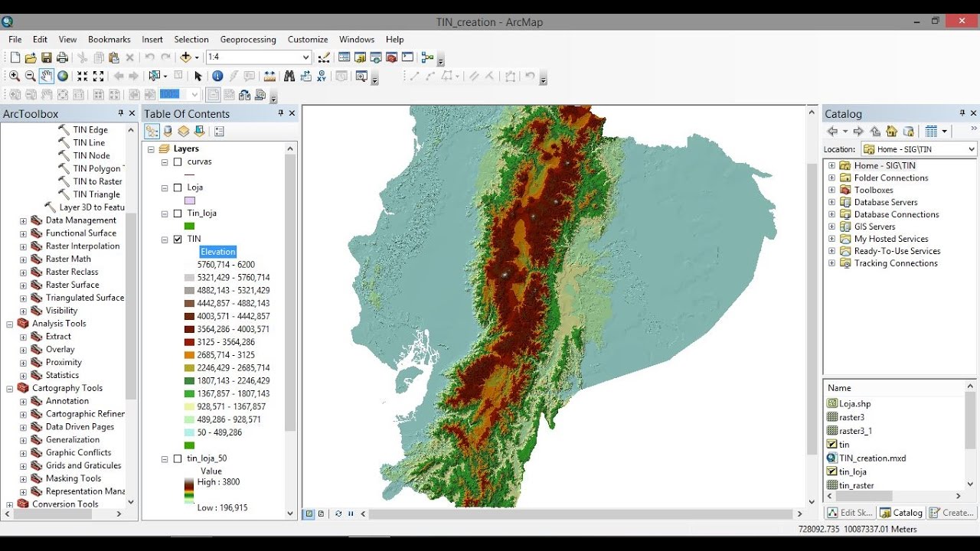
Task: Activate the Pan tool on the Tools toolbar
Action: [x=46, y=76]
